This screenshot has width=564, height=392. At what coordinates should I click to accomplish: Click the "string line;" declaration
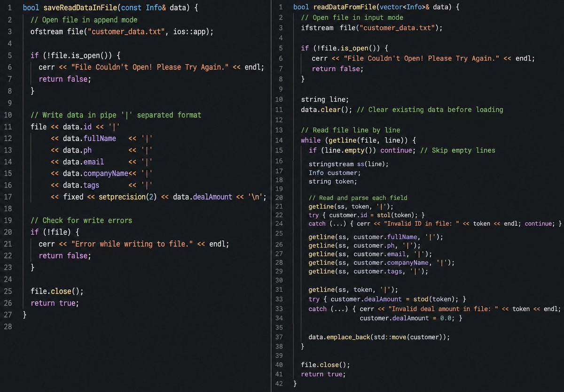(325, 100)
